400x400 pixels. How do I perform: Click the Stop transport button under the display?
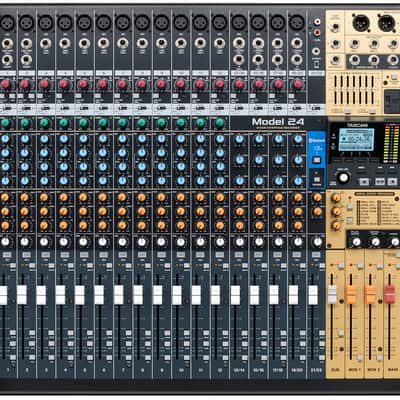[365, 182]
